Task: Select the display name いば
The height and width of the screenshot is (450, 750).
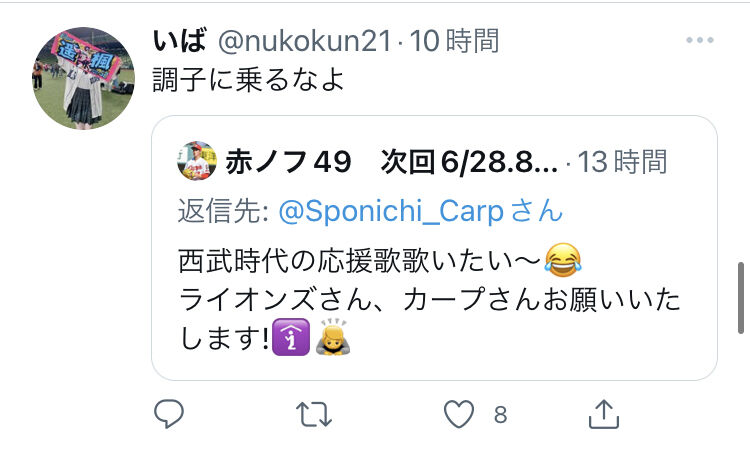Action: point(179,40)
